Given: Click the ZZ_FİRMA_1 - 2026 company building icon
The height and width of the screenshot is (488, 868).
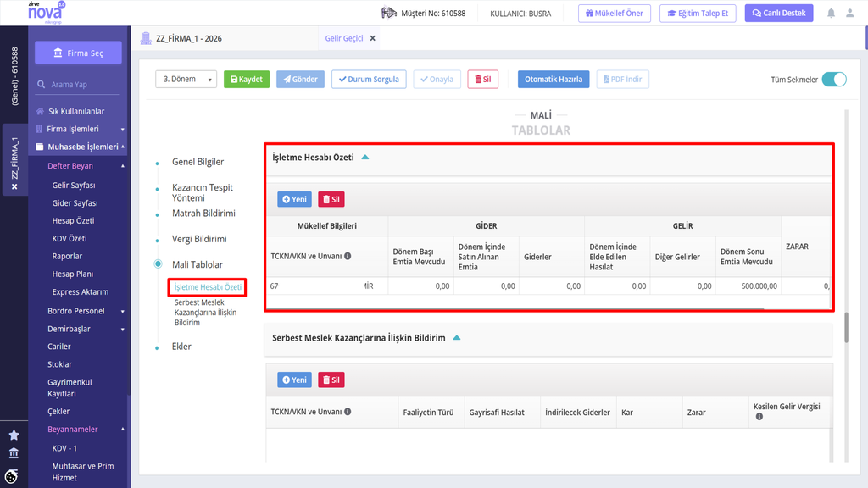Looking at the screenshot, I should [146, 38].
